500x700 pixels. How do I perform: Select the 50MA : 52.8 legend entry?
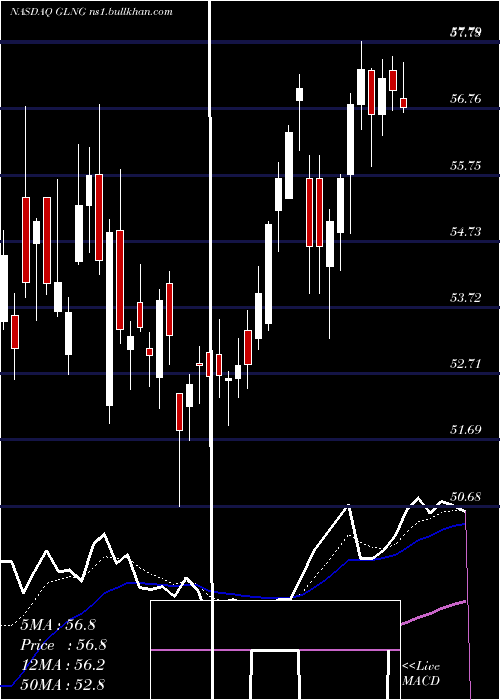(63, 685)
